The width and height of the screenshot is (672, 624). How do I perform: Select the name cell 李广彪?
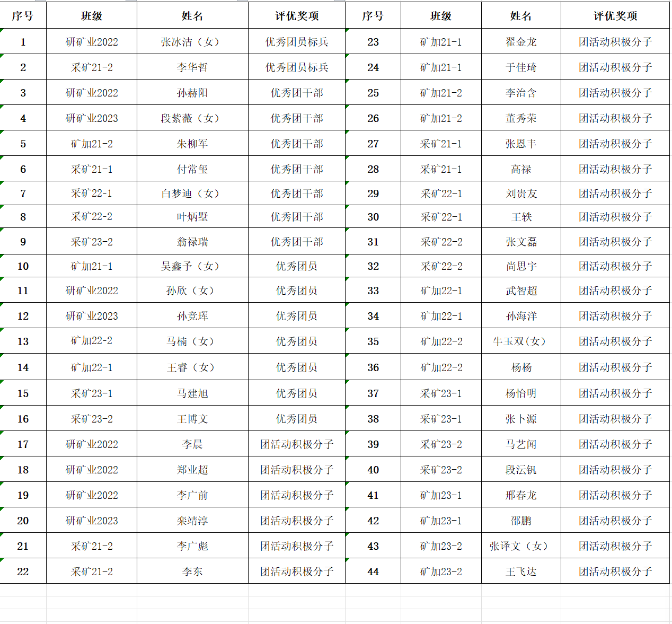(192, 546)
